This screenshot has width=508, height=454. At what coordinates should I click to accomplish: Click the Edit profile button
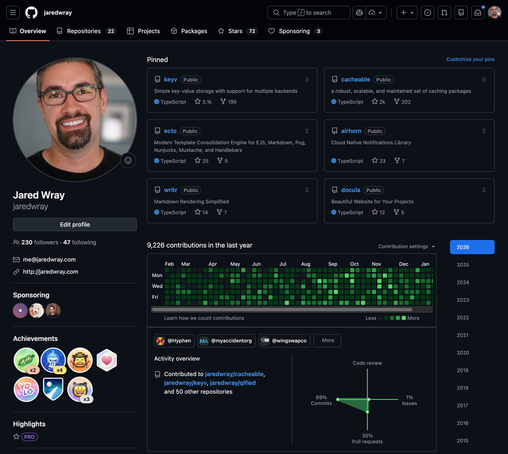[x=75, y=225]
